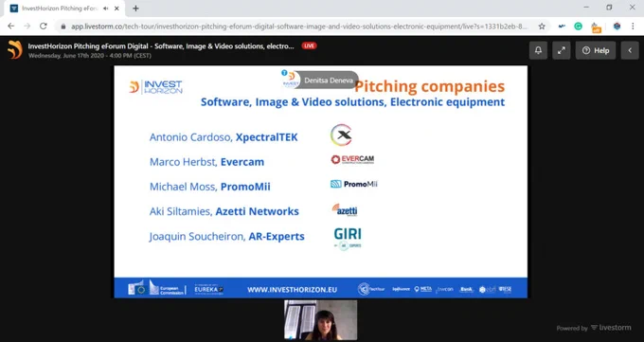
Task: Click the PromoMii logo
Action: [353, 184]
